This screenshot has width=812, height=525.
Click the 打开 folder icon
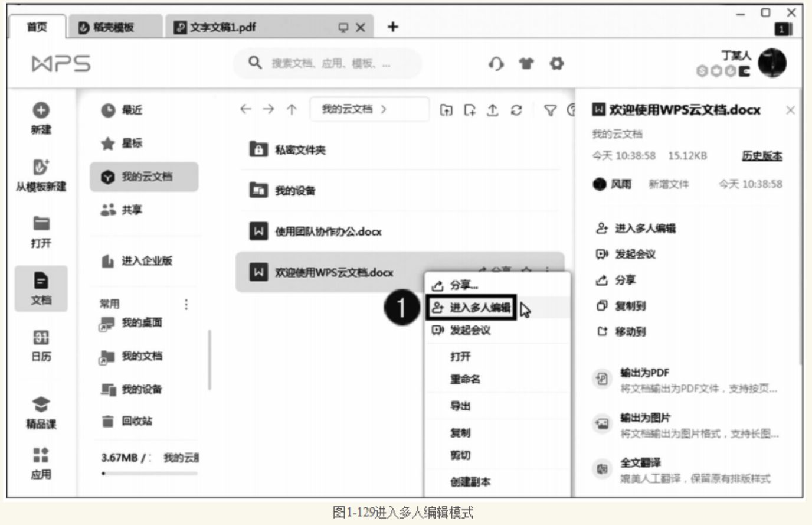(x=41, y=223)
